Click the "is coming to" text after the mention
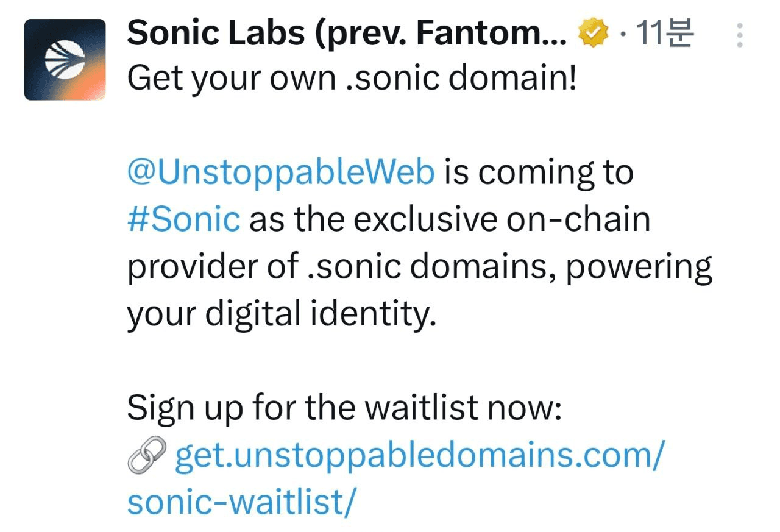 [x=538, y=174]
